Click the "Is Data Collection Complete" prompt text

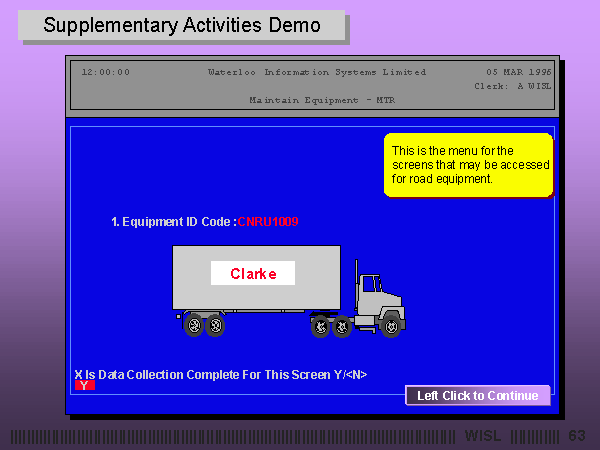(x=221, y=375)
